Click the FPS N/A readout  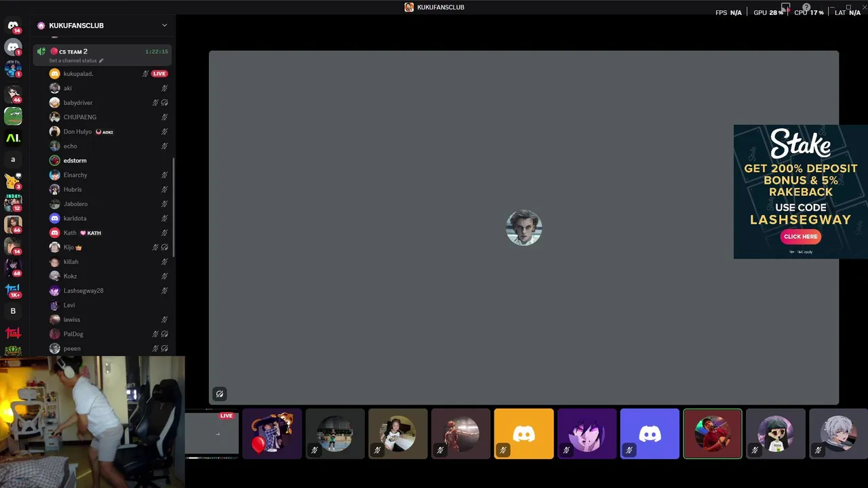click(x=728, y=12)
